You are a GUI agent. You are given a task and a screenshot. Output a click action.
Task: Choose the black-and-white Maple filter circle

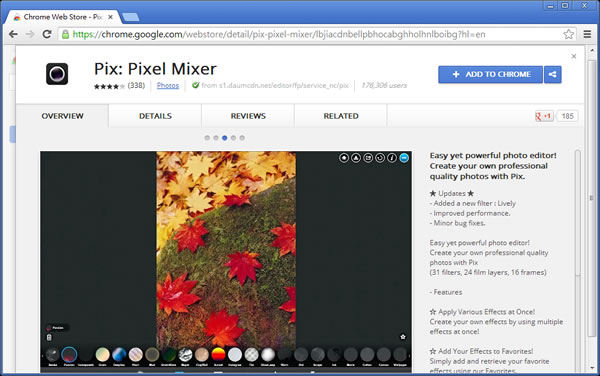[185, 355]
